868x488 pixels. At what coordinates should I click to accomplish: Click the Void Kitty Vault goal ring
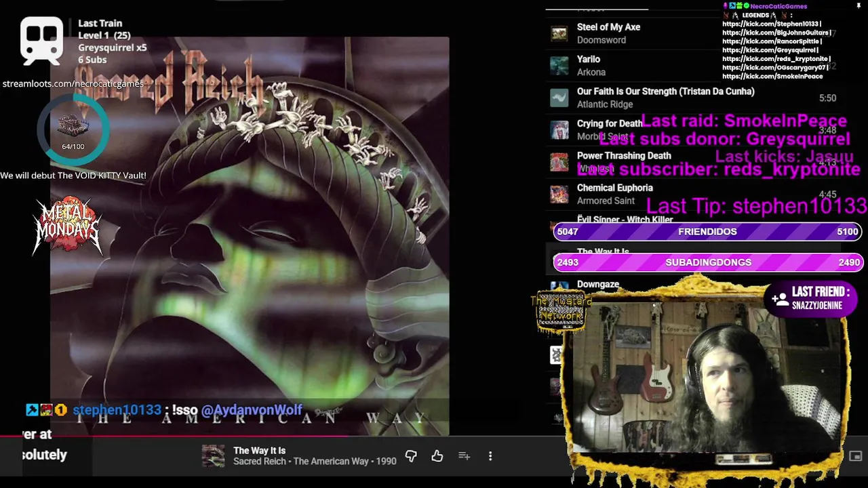[73, 129]
